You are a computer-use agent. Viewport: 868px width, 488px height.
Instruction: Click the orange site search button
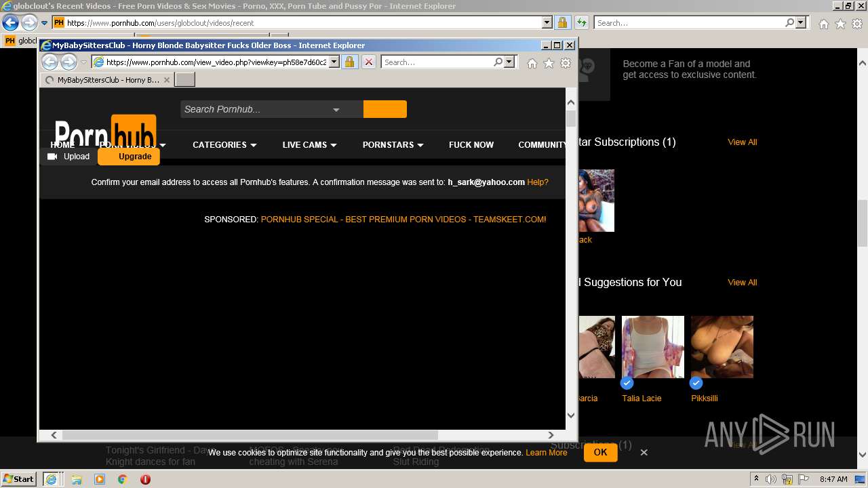[385, 109]
